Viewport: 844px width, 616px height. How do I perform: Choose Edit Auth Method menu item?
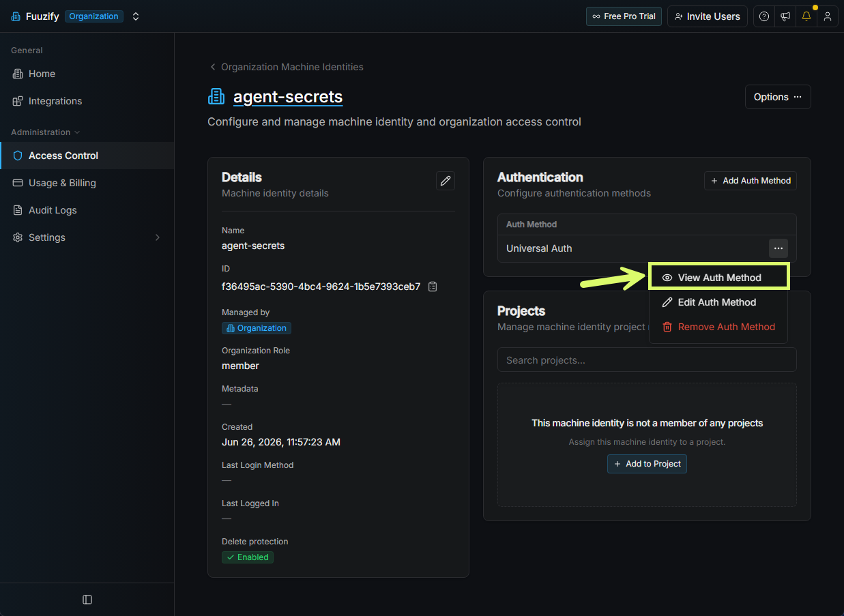[718, 302]
